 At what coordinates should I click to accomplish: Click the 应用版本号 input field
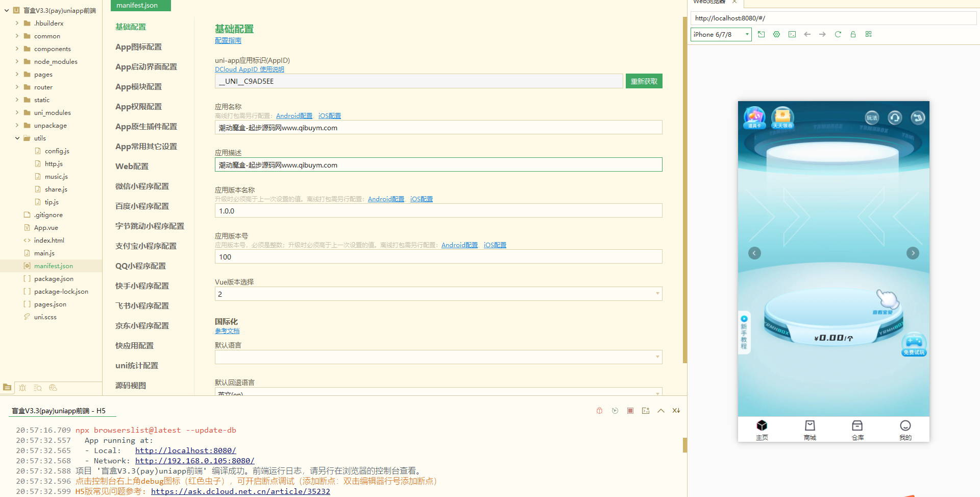(x=438, y=256)
